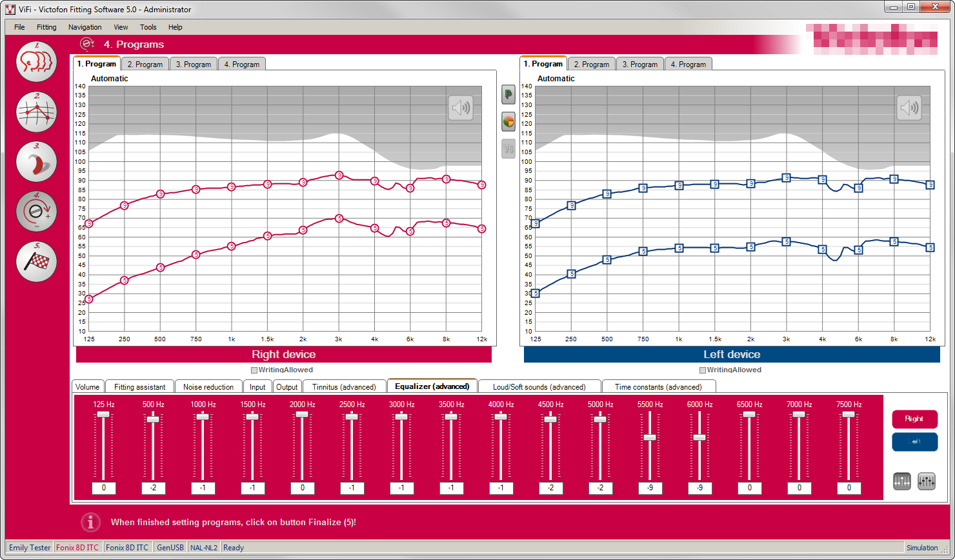Click the blue Left ear button
The height and width of the screenshot is (560, 955).
[914, 442]
